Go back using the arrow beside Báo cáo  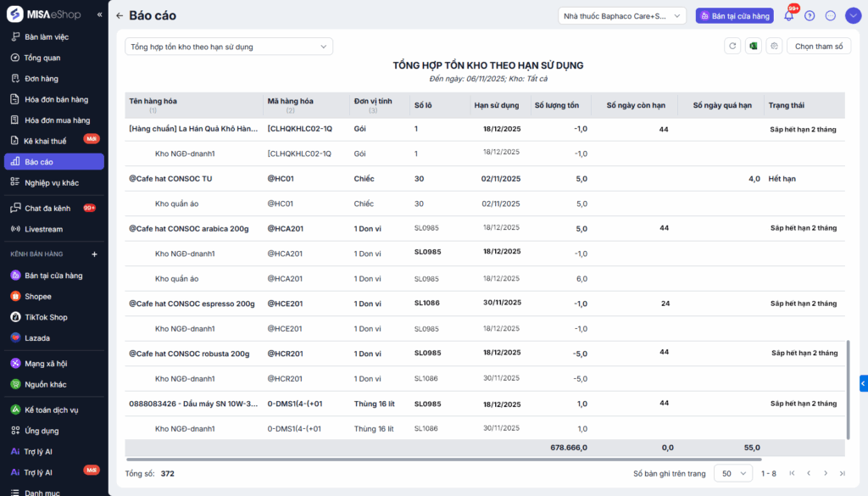coord(120,16)
